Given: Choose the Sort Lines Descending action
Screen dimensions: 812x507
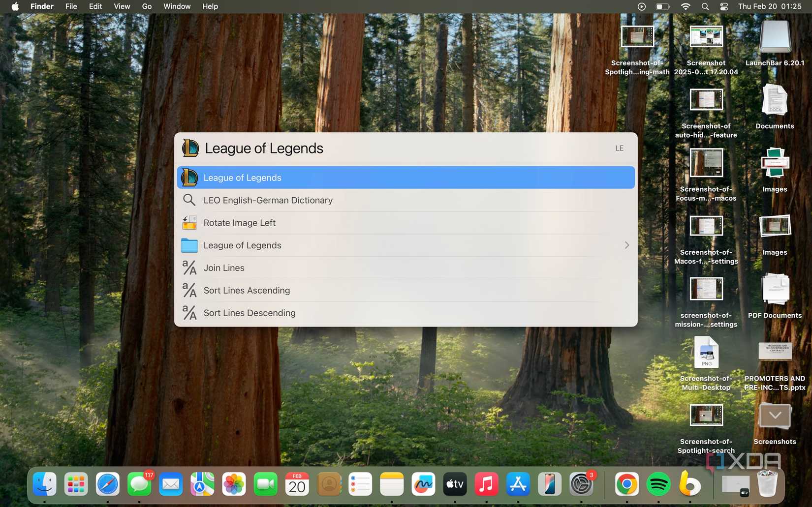Looking at the screenshot, I should (249, 313).
